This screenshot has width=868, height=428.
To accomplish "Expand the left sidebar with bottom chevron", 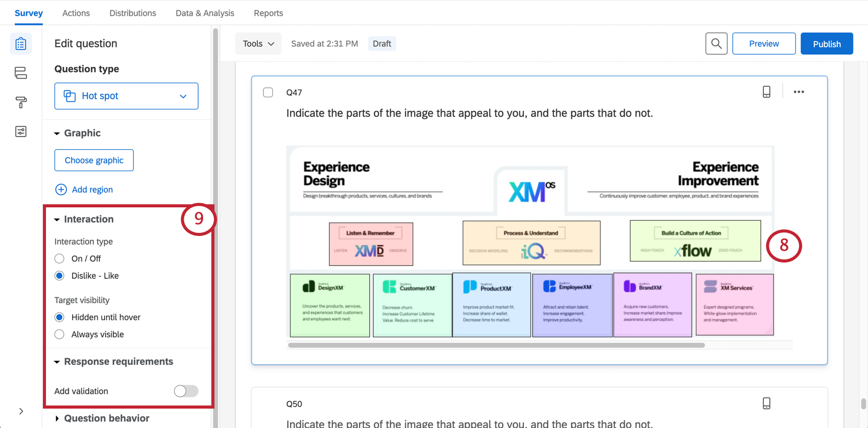I will (x=21, y=411).
